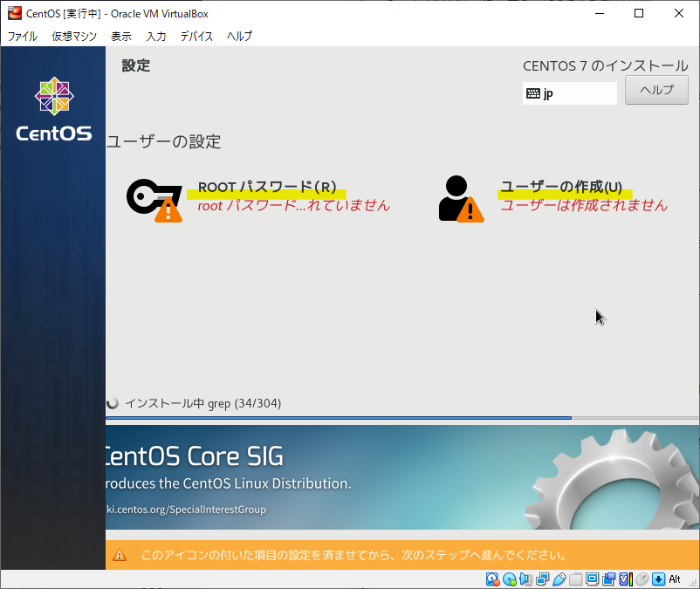Click the network adapter status icon
The image size is (700, 589).
coord(543,579)
